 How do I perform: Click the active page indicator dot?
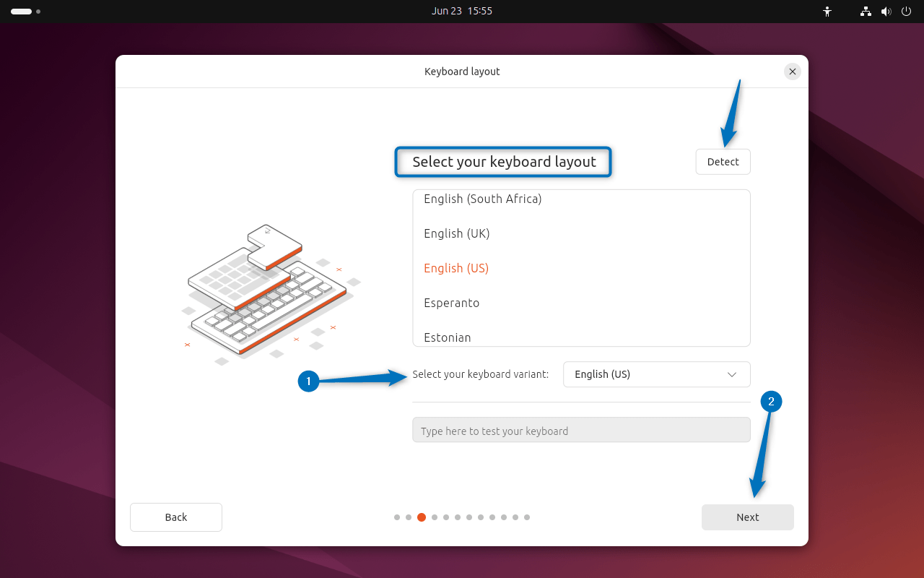tap(421, 517)
